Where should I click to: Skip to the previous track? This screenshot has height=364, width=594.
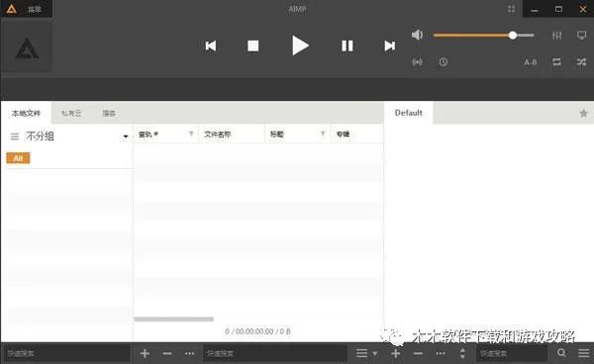[x=211, y=45]
